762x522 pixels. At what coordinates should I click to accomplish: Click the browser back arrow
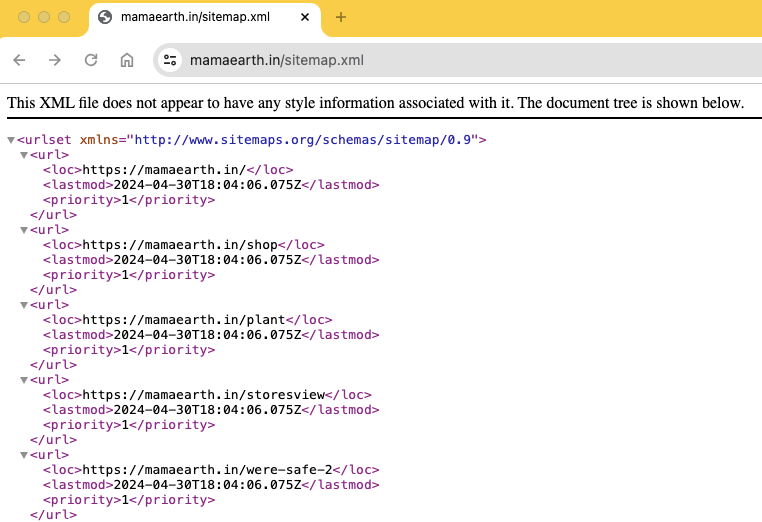(19, 60)
